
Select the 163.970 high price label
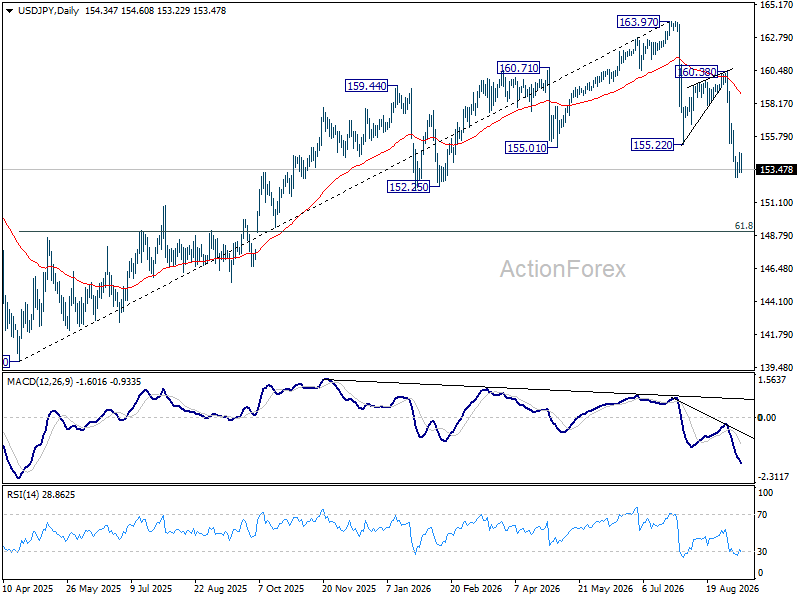click(x=638, y=22)
